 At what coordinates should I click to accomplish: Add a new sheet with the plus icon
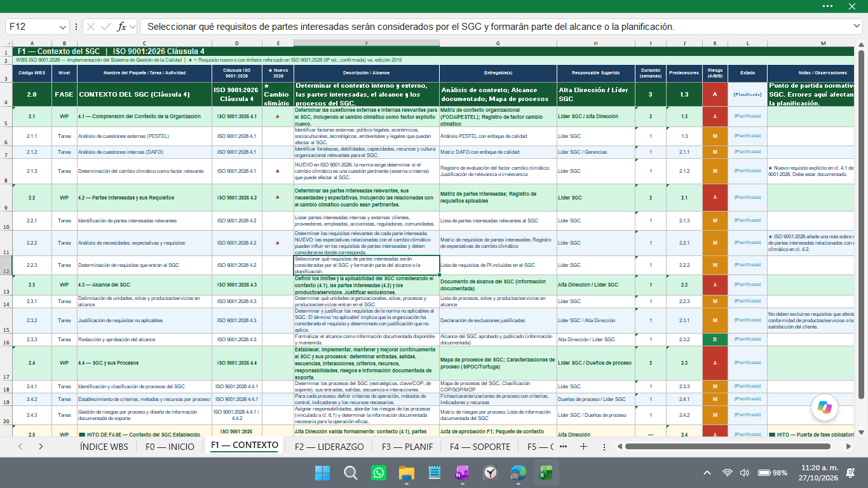click(583, 447)
